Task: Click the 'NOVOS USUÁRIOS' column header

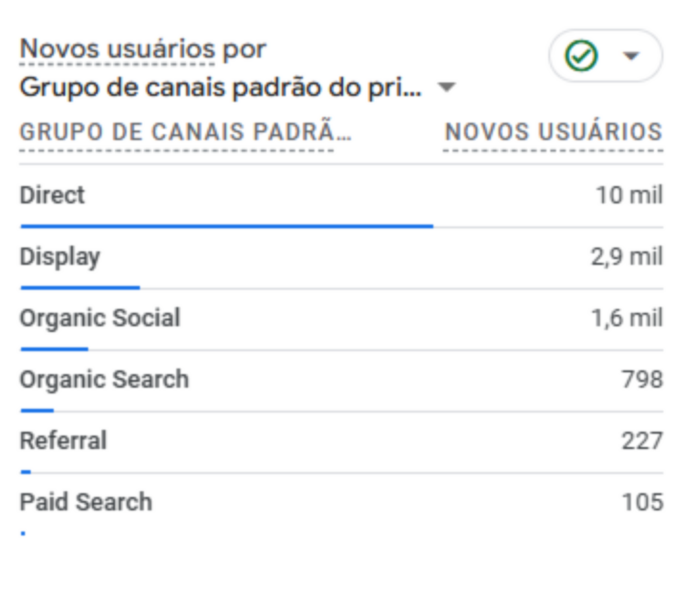Action: click(x=553, y=132)
